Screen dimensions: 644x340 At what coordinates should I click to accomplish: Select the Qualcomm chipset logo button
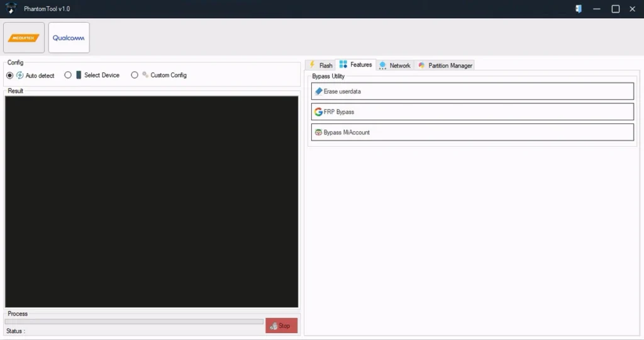(69, 38)
